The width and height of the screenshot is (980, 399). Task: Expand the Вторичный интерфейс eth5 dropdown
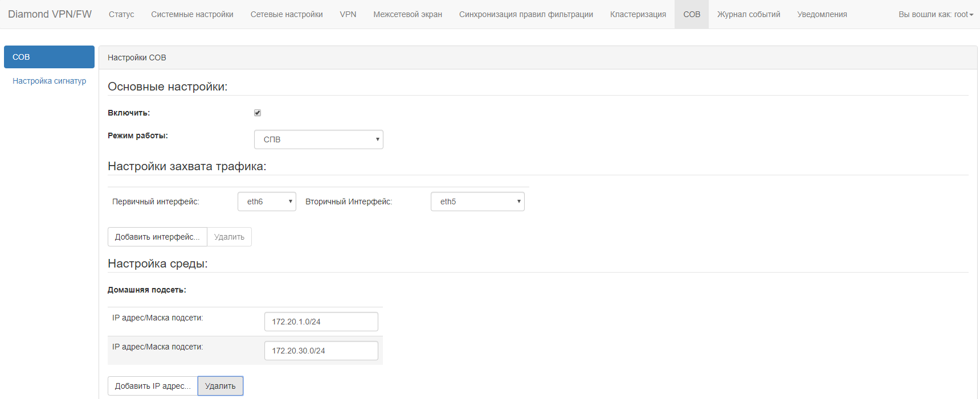tap(477, 201)
